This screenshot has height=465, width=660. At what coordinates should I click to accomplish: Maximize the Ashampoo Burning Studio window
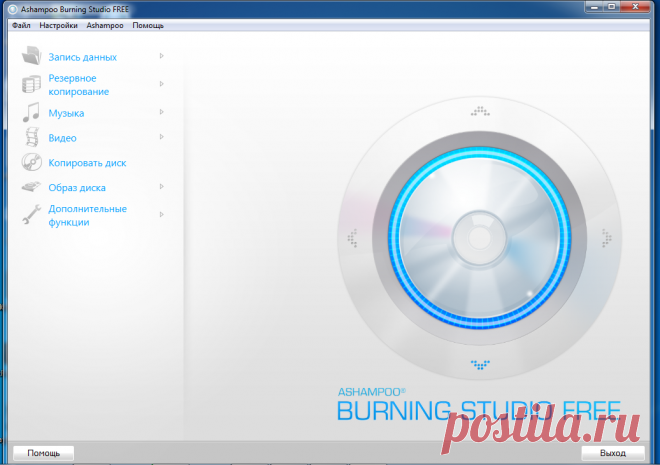pos(612,7)
